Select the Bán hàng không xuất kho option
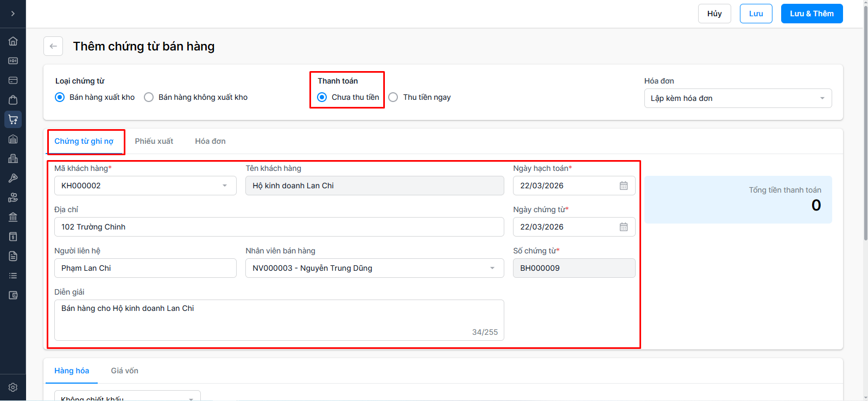Viewport: 868px width, 401px height. (x=149, y=97)
